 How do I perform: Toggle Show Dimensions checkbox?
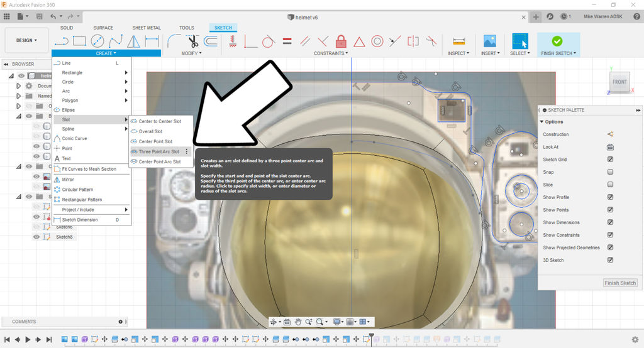pos(610,222)
